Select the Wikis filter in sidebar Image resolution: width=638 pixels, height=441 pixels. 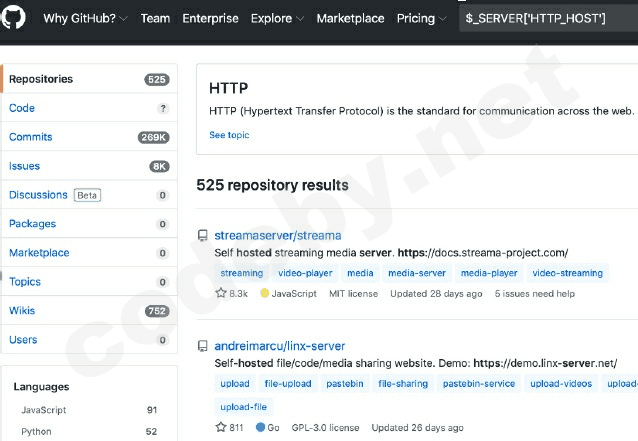22,311
